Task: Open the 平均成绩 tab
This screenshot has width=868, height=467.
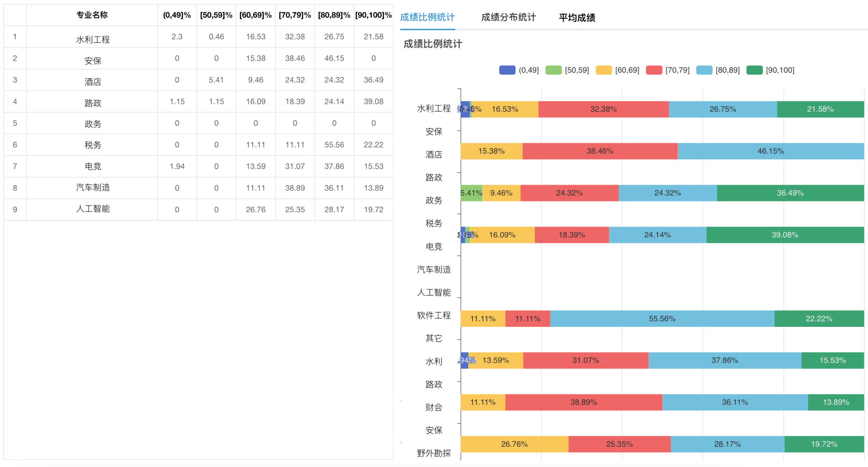Action: pyautogui.click(x=577, y=18)
